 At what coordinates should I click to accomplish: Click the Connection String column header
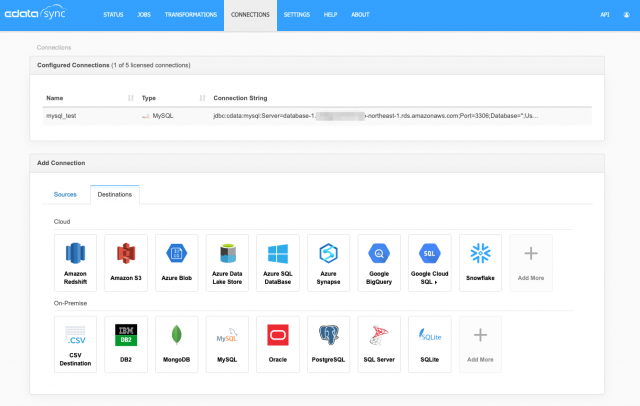240,98
